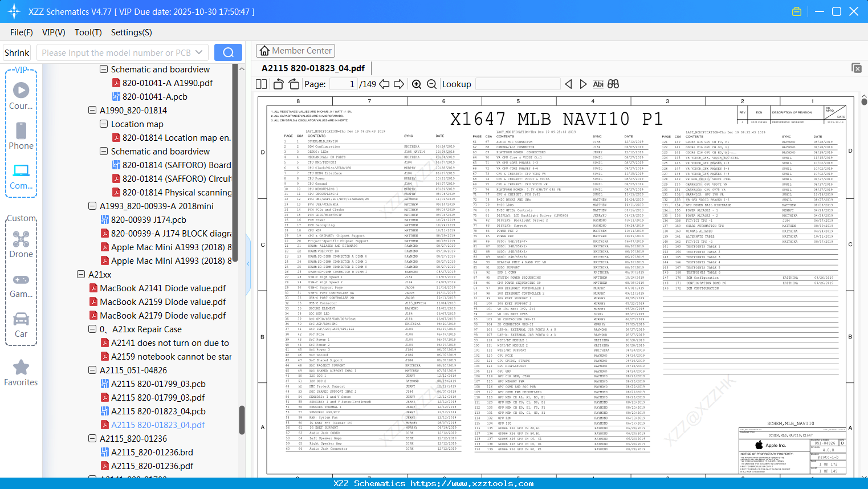Click the yellow gift icon in title bar

coord(797,11)
